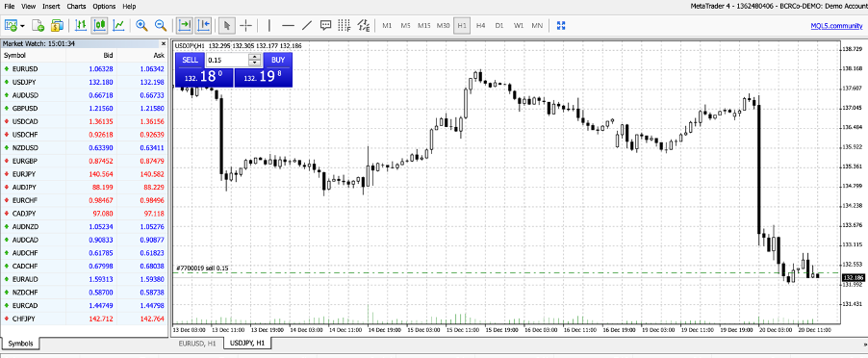Viewport: 868px width, 358px height.
Task: Select the Symbols tab in Market Watch
Action: pyautogui.click(x=20, y=344)
